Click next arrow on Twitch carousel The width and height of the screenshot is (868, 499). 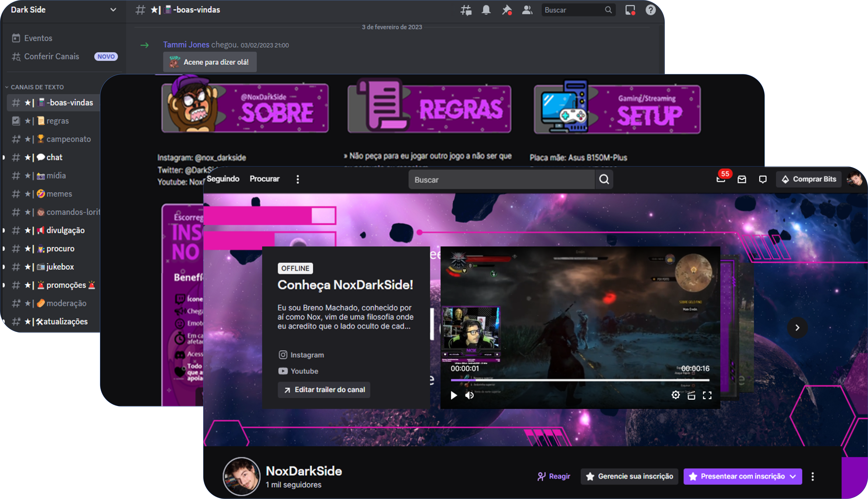(x=797, y=328)
